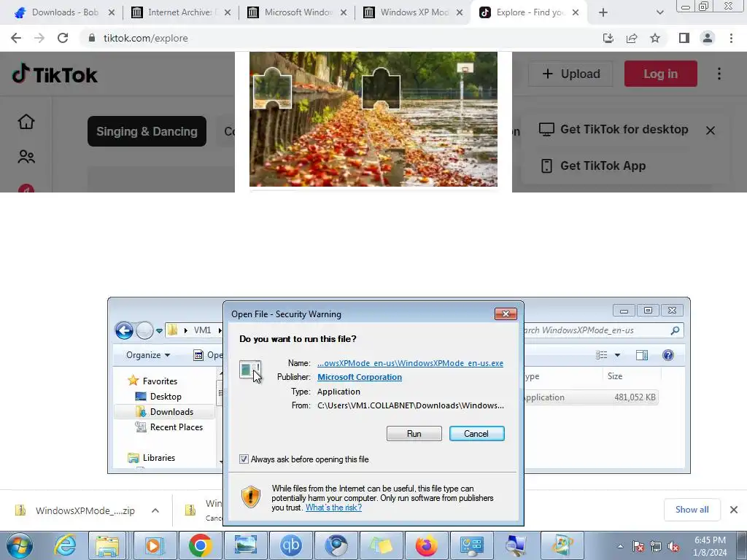Toggle the preview pane button
This screenshot has width=747, height=560.
point(642,355)
